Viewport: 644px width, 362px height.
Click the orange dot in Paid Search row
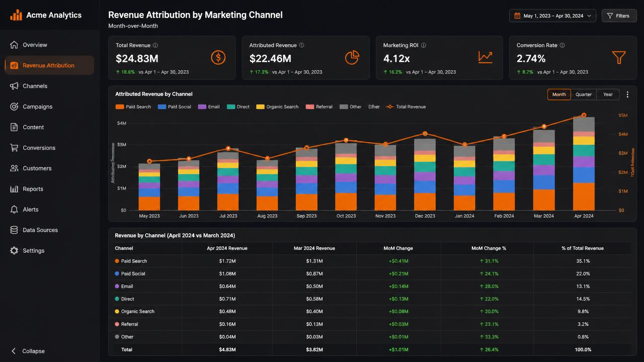pyautogui.click(x=117, y=261)
